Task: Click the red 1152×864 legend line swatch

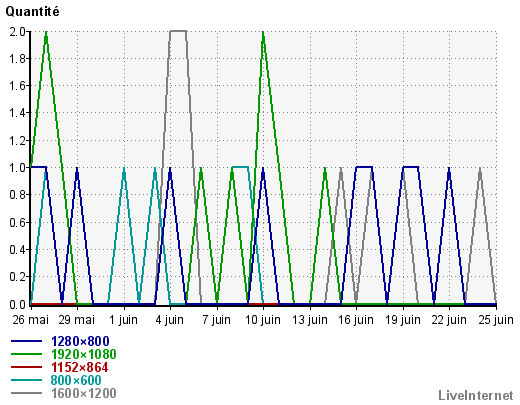Action: pyautogui.click(x=27, y=367)
